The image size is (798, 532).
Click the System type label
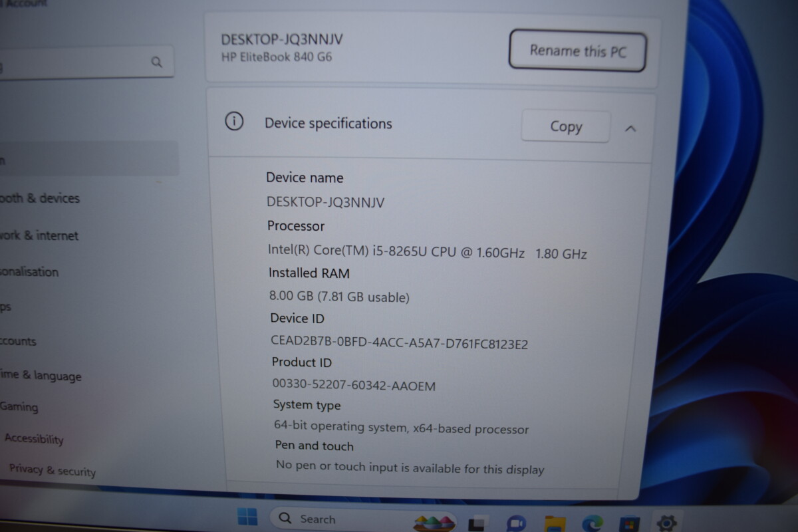point(307,405)
